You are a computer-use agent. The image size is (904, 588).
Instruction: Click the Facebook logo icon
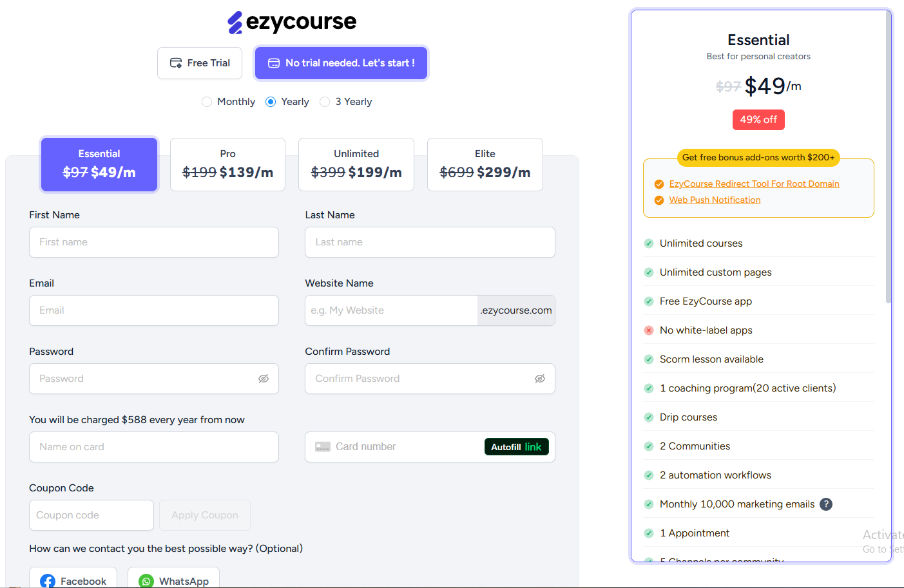click(x=48, y=582)
